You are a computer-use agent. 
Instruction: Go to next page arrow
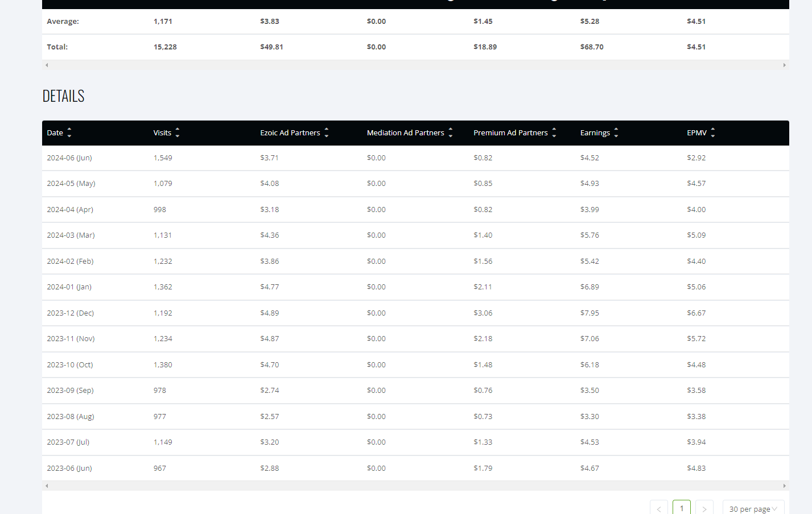click(x=704, y=508)
